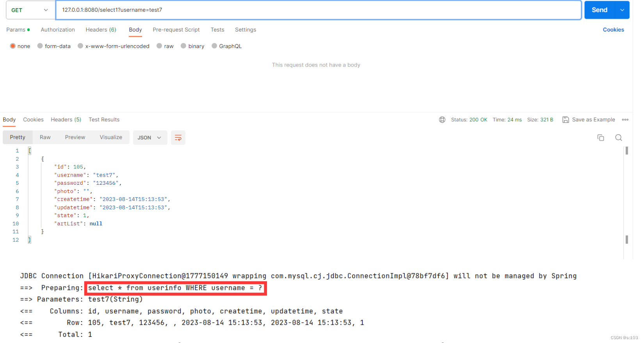Screen dimensions: 644x343
Task: Click the wrap lines icon in response toolbar
Action: [x=178, y=138]
